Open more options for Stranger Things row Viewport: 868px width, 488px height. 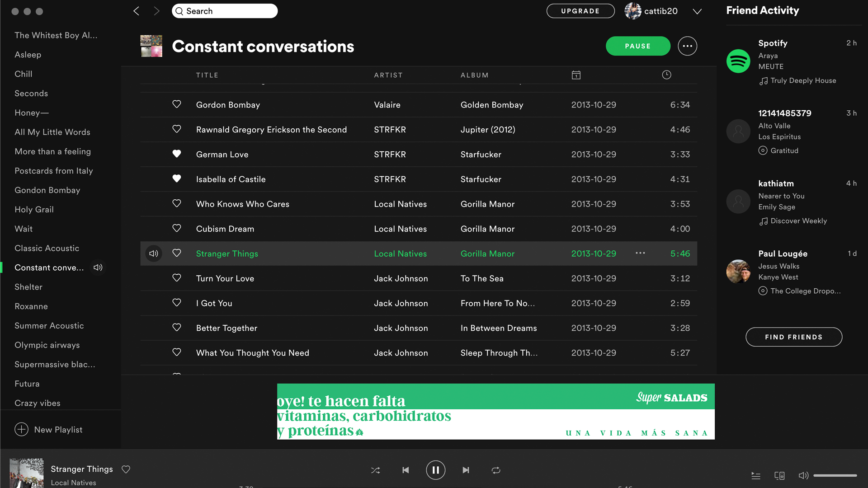[640, 253]
